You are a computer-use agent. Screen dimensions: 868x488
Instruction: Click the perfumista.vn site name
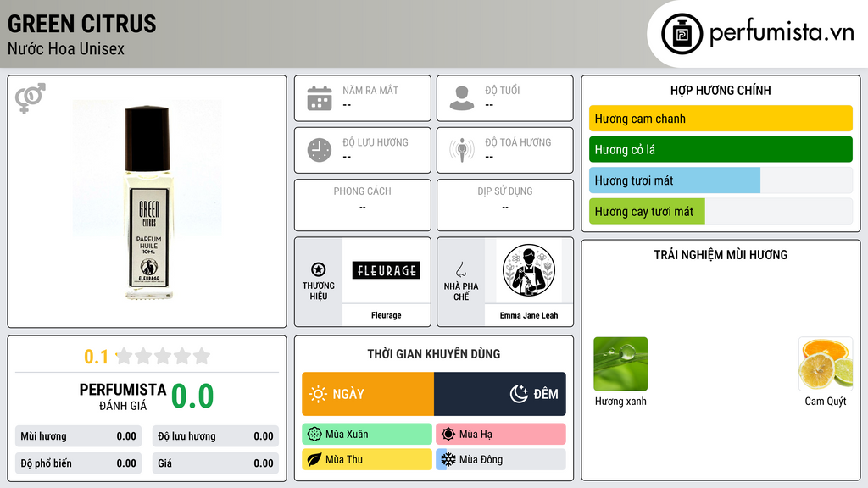782,32
